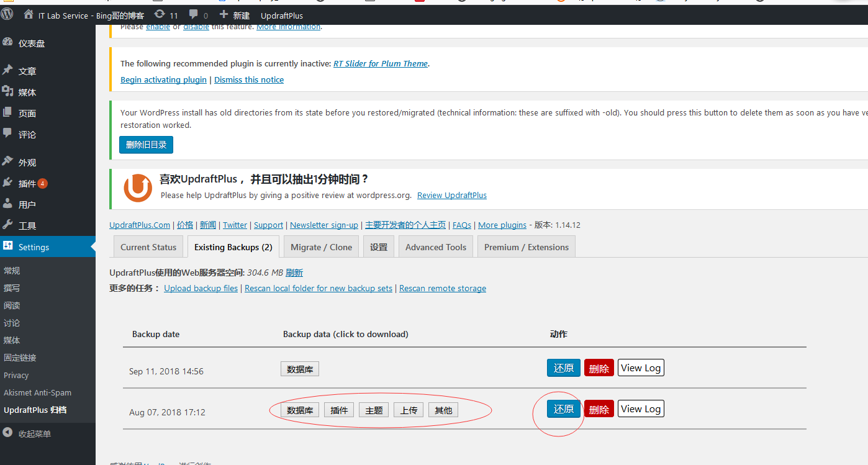
Task: Restore the Aug 07, 2018 backup
Action: click(564, 409)
